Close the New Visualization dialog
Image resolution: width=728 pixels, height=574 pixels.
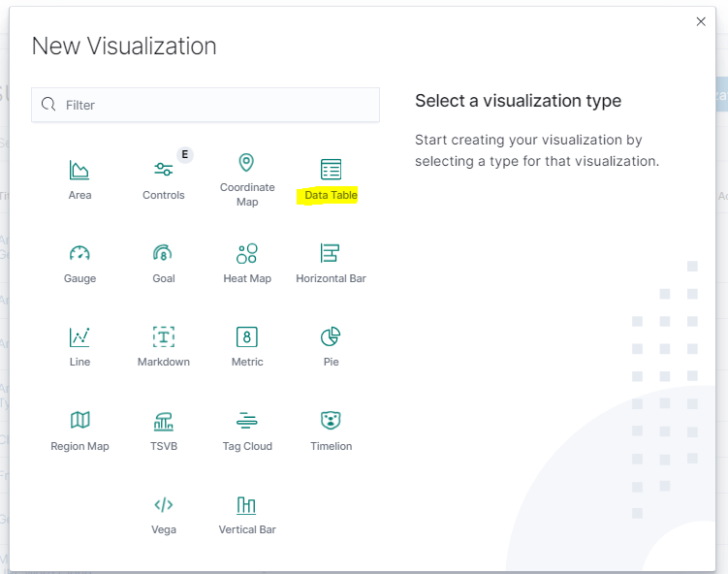pyautogui.click(x=701, y=21)
